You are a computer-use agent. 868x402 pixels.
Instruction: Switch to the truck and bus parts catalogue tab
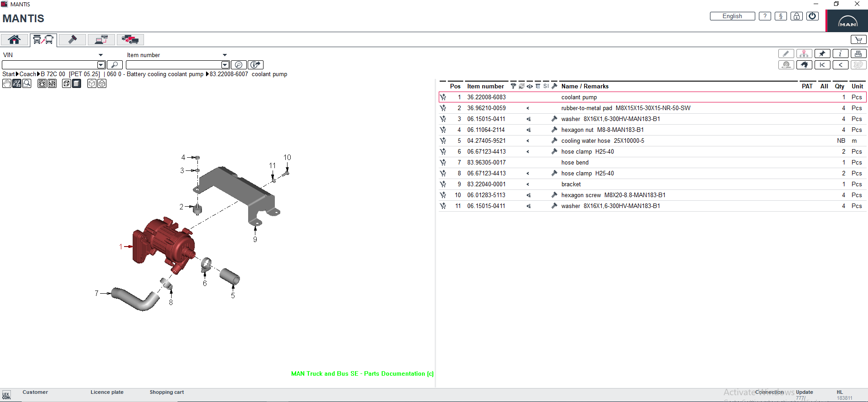click(43, 40)
